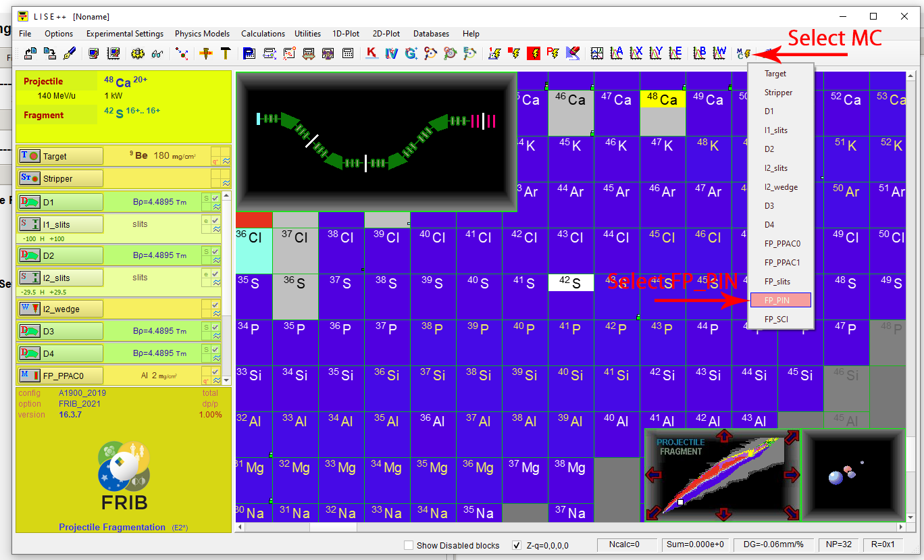924x560 pixels.
Task: Click the hammer toolbar icon
Action: pyautogui.click(x=226, y=53)
